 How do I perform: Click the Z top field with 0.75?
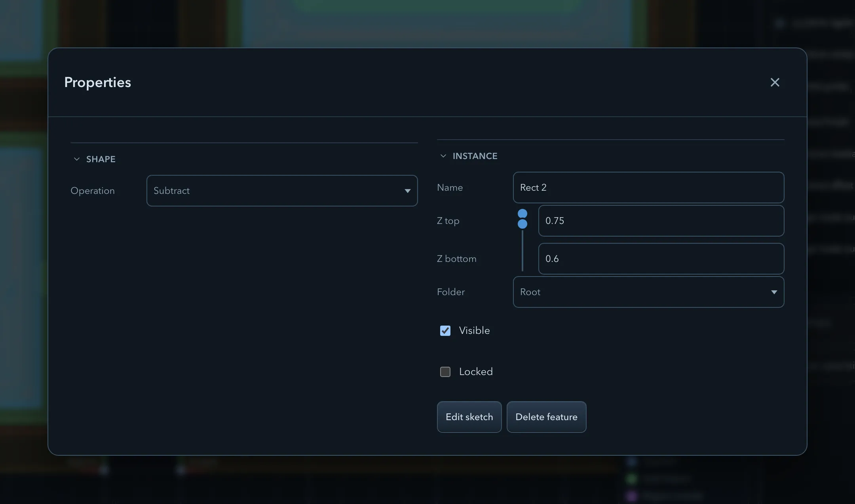661,221
